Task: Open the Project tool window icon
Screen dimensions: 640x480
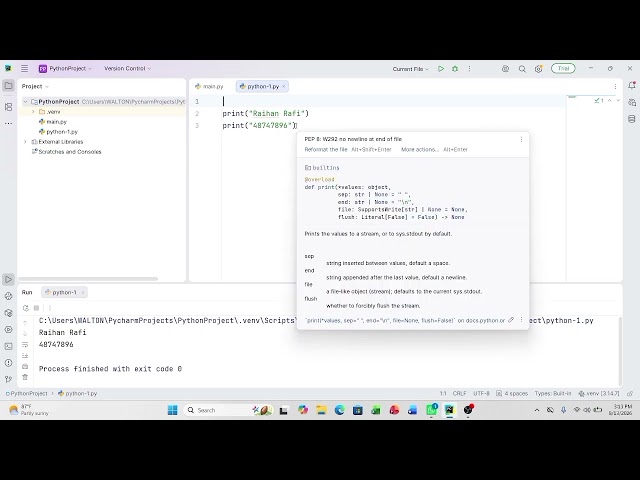Action: point(8,86)
